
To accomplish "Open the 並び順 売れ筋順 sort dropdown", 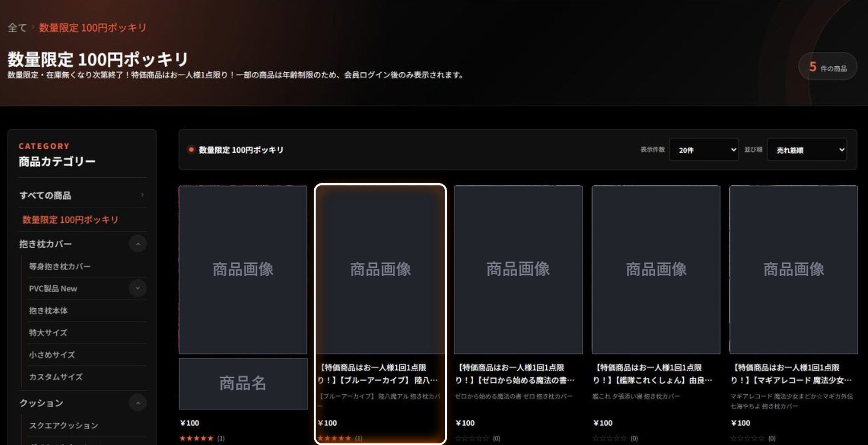I will tap(807, 150).
